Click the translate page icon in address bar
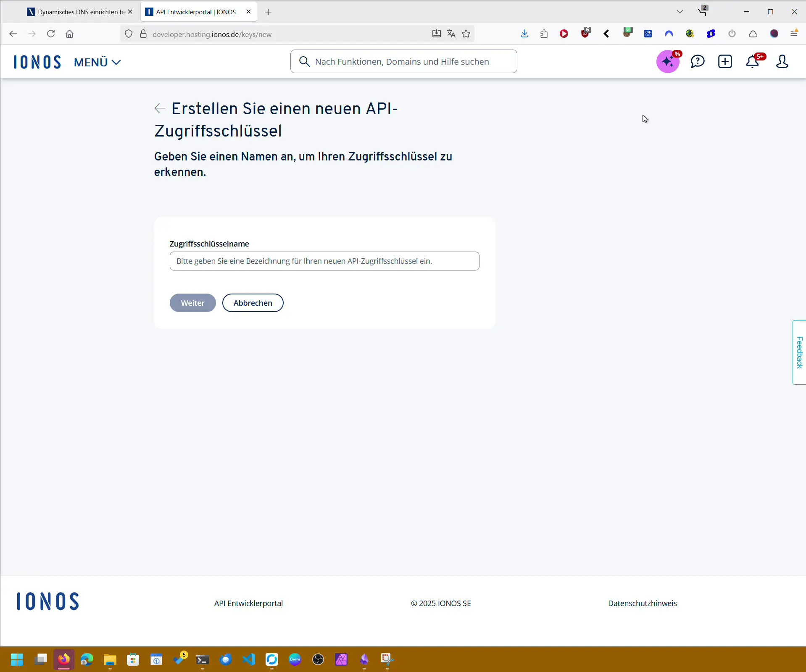Viewport: 806px width, 672px height. tap(451, 34)
